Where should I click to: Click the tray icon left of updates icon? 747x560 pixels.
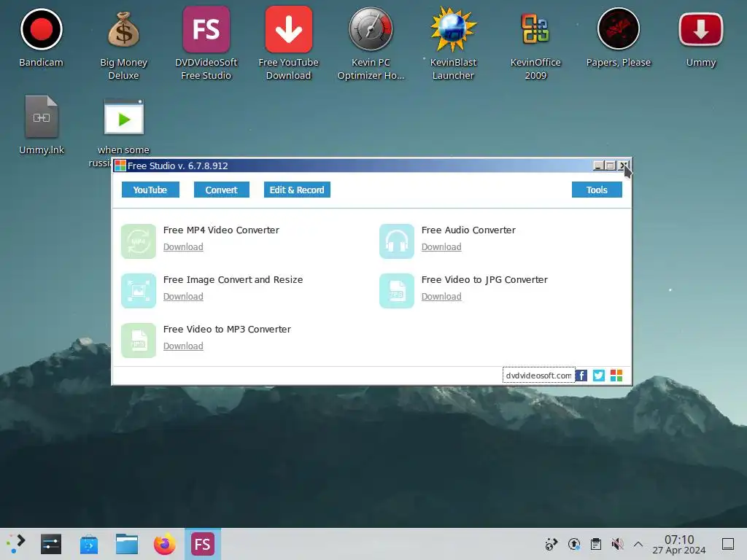(551, 544)
